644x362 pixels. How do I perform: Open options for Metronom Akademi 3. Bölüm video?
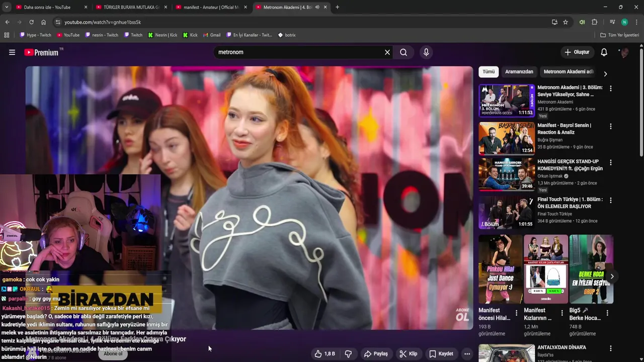tap(611, 88)
